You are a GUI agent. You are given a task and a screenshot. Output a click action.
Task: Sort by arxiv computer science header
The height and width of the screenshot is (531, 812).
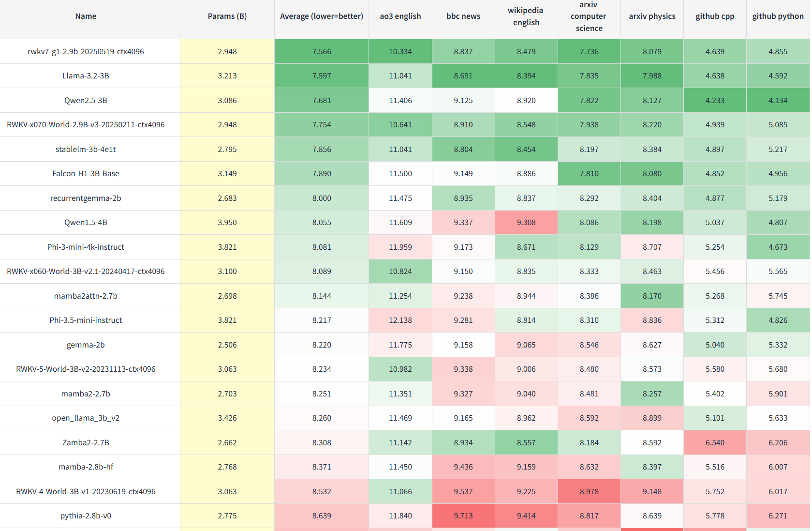tap(589, 16)
